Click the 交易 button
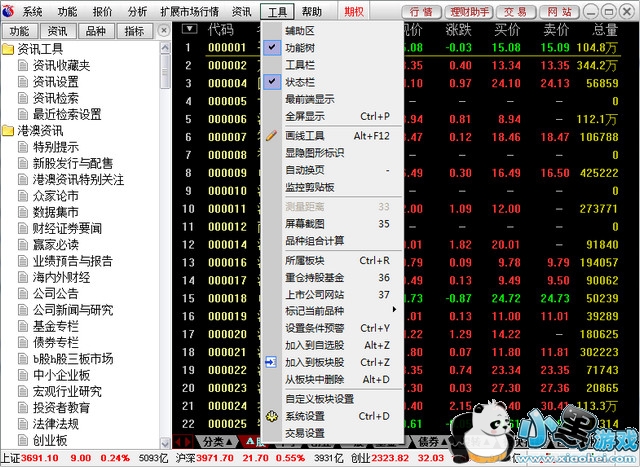The image size is (640, 467). point(515,12)
